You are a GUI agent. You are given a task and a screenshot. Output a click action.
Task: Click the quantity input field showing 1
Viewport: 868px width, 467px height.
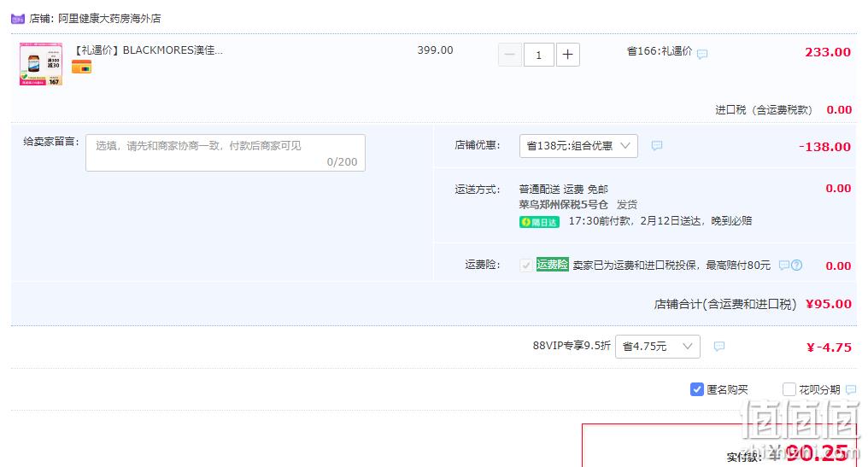(538, 55)
